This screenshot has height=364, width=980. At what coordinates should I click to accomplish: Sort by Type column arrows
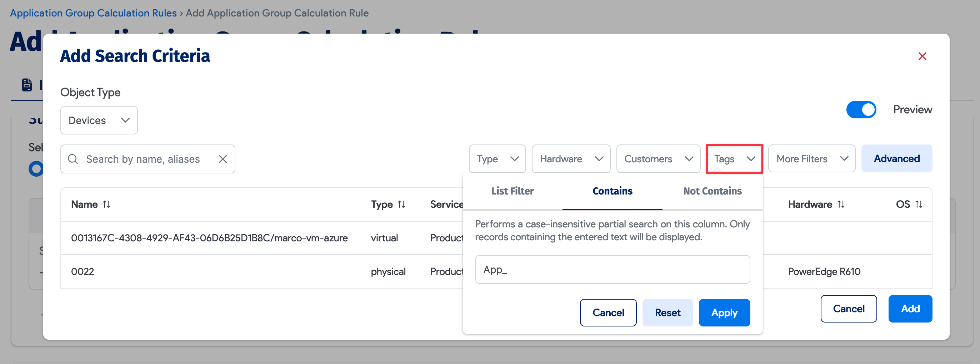(401, 205)
